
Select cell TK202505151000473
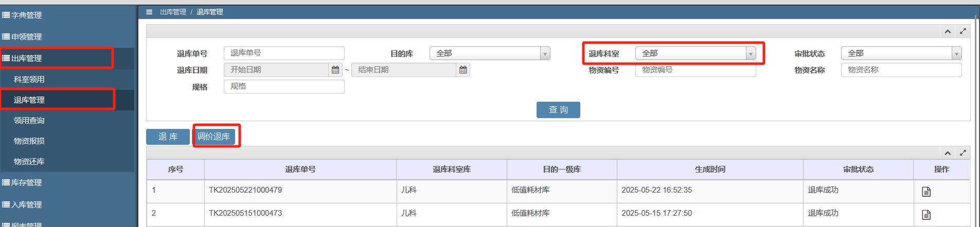tap(300, 214)
